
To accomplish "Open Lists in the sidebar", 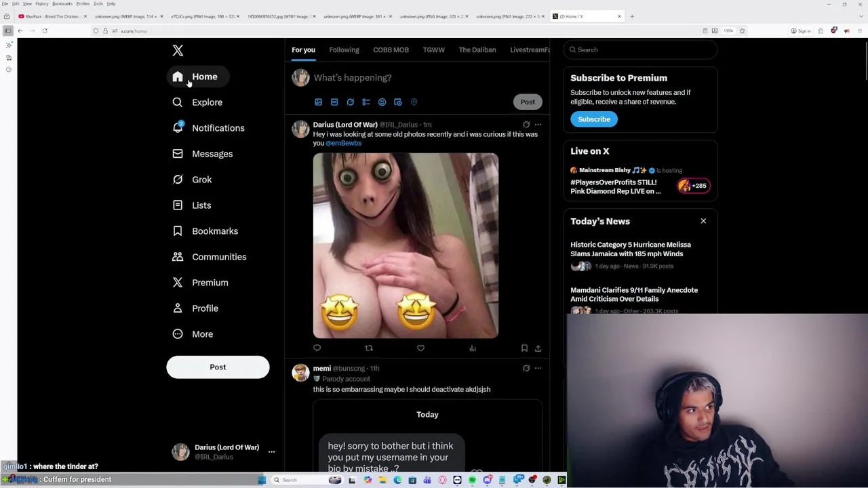I will point(191,205).
